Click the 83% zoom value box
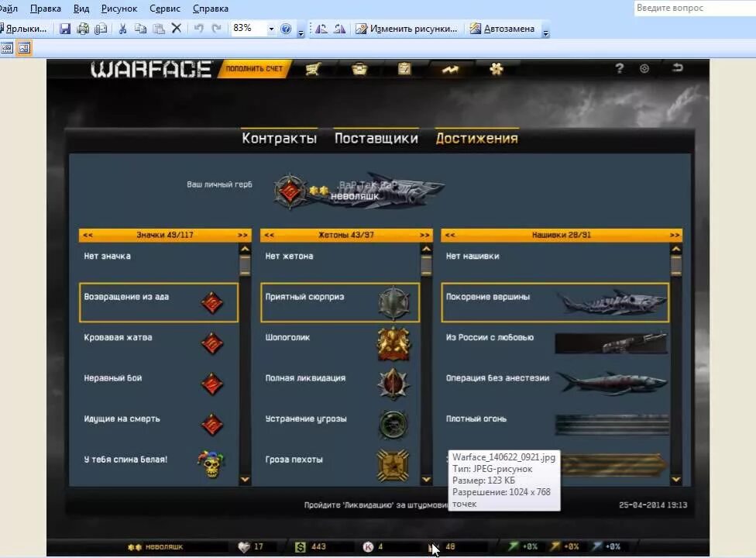Viewport: 756px width, 558px height. 249,29
